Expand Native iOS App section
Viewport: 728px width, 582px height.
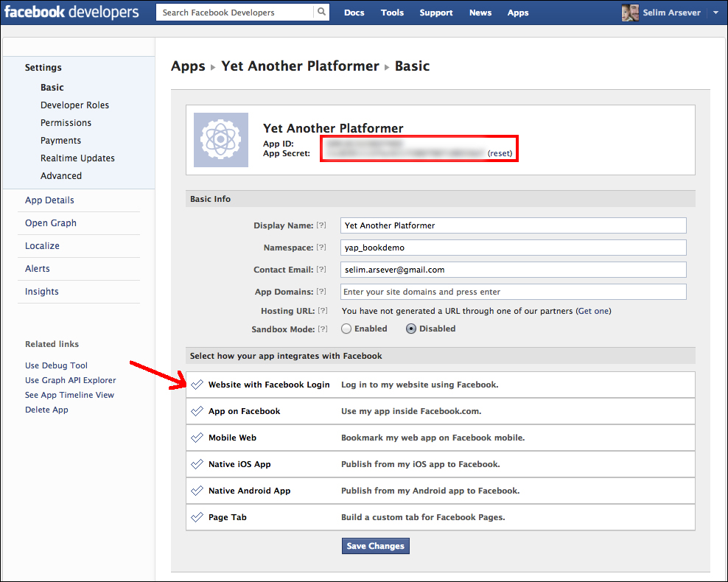(440, 463)
